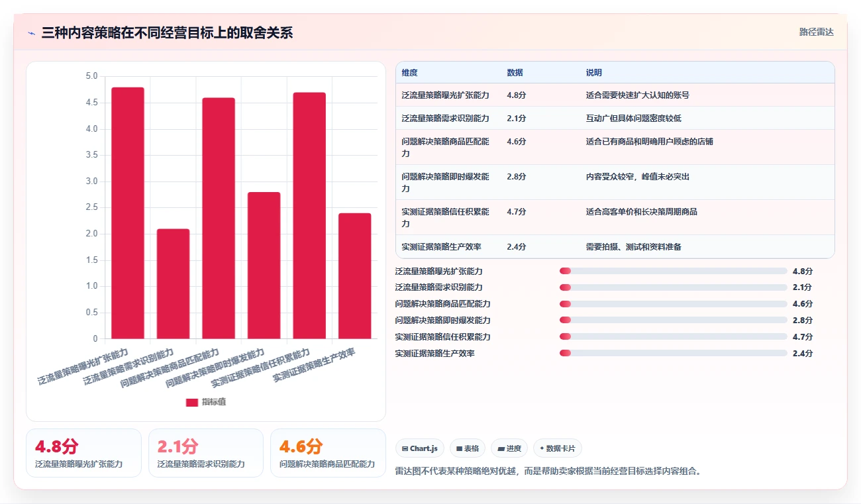Click the 2.4分 value in table
Screen dimensions: 861x504
click(517, 247)
